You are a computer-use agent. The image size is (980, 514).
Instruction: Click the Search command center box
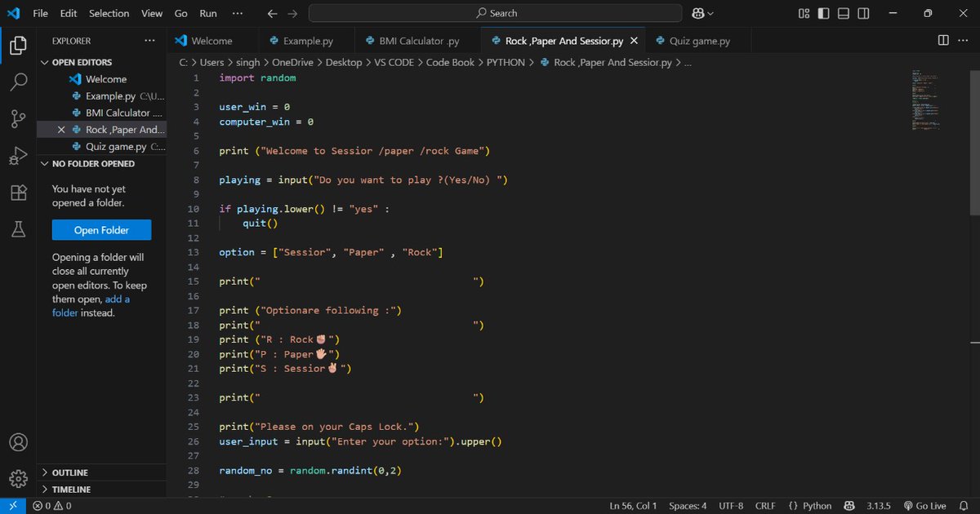coord(496,13)
